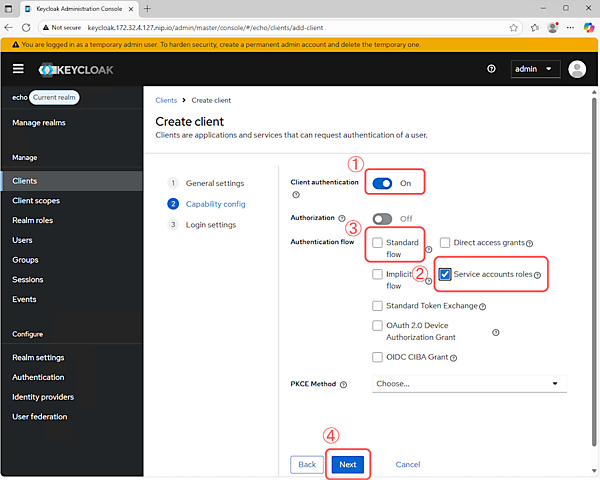Click help icon beside Client authentication
The height and width of the screenshot is (480, 600).
[295, 195]
